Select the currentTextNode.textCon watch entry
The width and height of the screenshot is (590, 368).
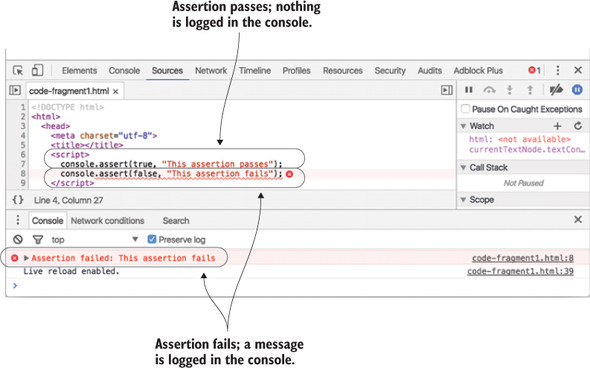[x=527, y=149]
